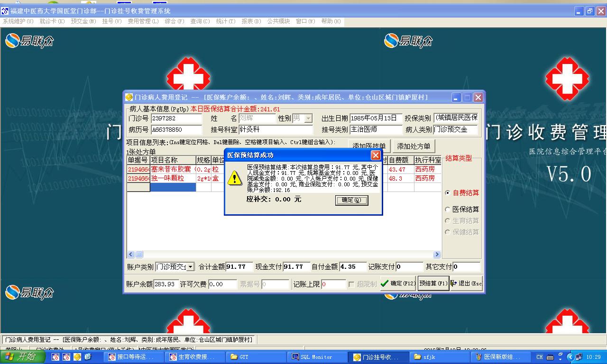This screenshot has width=607, height=364.
Task: Click the 其它支付 field
Action: 467,267
